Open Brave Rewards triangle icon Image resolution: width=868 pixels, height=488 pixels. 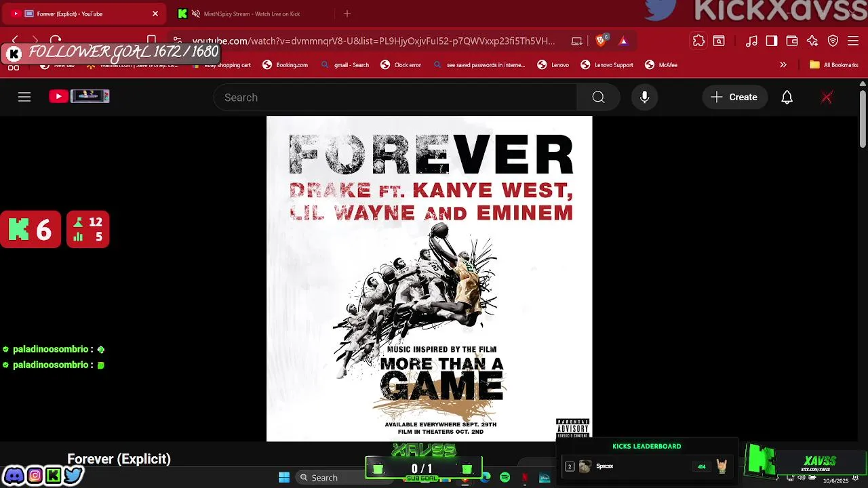(623, 41)
